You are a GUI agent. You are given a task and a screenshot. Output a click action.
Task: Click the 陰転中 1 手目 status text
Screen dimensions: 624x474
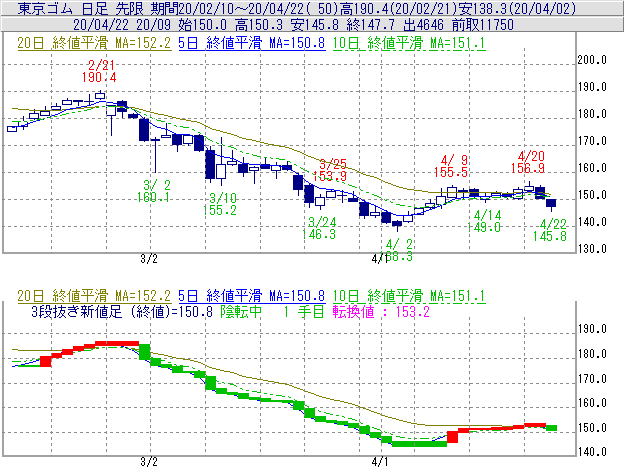(x=272, y=312)
